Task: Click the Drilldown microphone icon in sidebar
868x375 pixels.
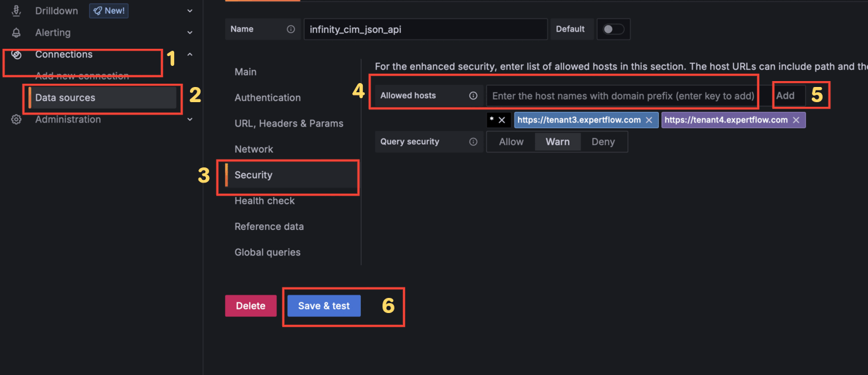Action: click(16, 11)
